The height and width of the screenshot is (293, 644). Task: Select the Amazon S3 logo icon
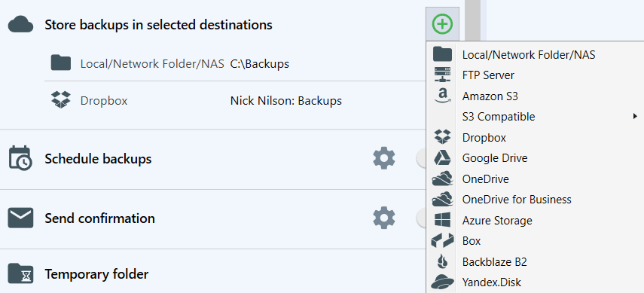pos(442,96)
